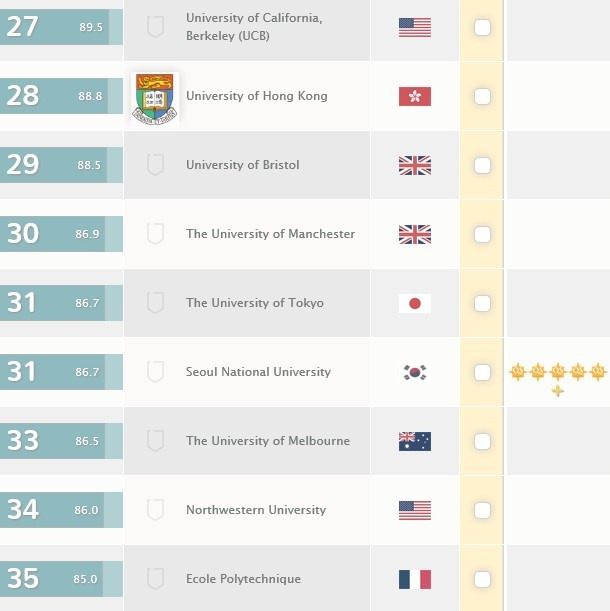Click the Japan flag beside University of Tokyo
610x611 pixels.
coord(415,303)
